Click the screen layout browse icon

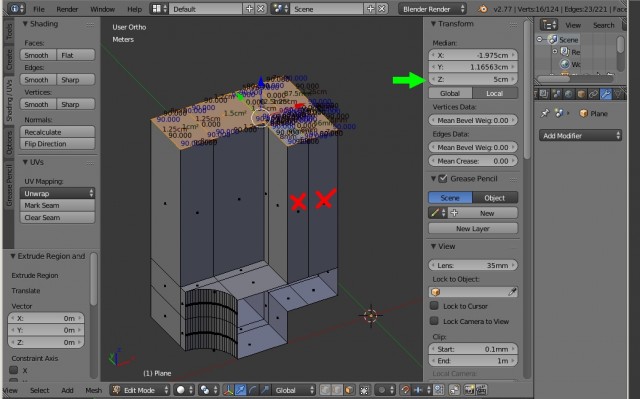(158, 9)
